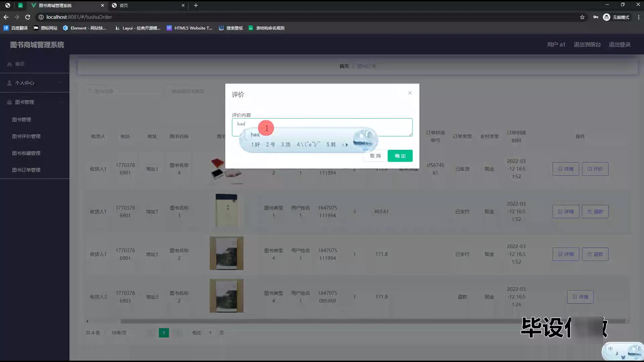Click the IME 中 language indicator
This screenshot has height=362, width=644.
pos(610,349)
